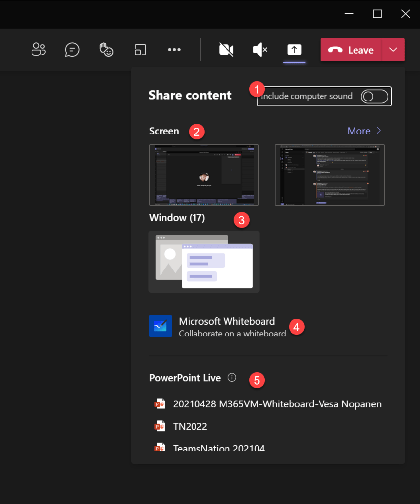
Task: Open the participants people icon
Action: pos(38,50)
